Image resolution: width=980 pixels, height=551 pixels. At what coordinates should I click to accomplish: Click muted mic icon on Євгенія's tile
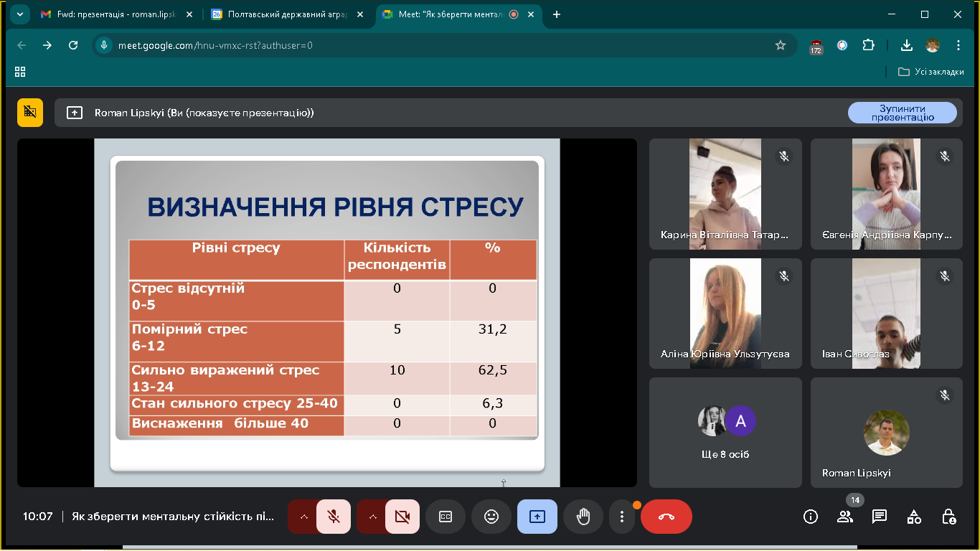pos(945,156)
